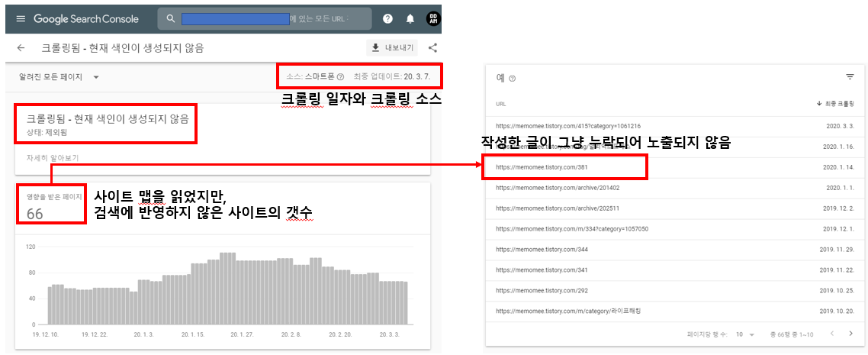The image size is (868, 355).
Task: Click the 내보내기 export button
Action: point(393,47)
